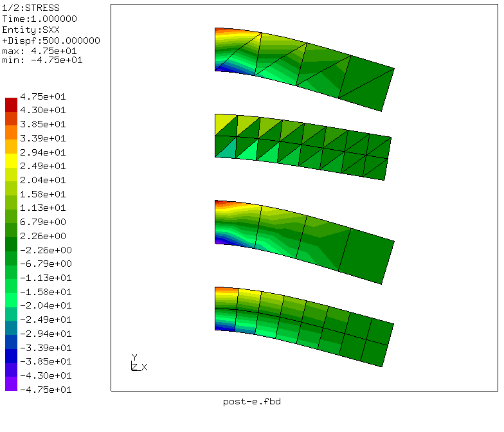Click the second beam with small triangular mesh
Screen dimensions: 504x432
[302, 147]
